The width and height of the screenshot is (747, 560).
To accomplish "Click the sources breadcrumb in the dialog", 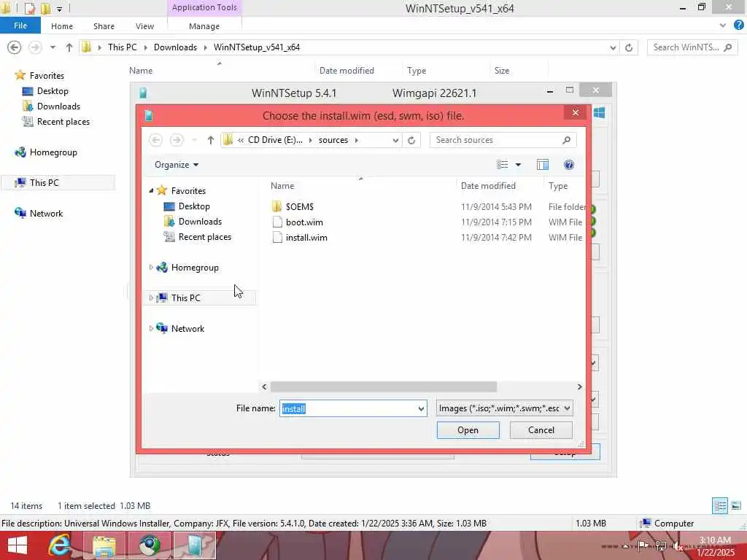I will coord(333,140).
